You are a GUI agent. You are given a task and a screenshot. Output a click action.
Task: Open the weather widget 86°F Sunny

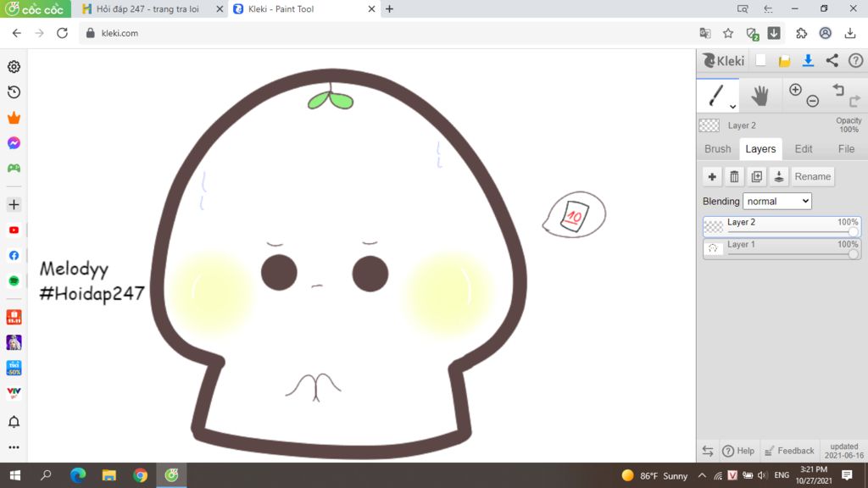pos(655,475)
